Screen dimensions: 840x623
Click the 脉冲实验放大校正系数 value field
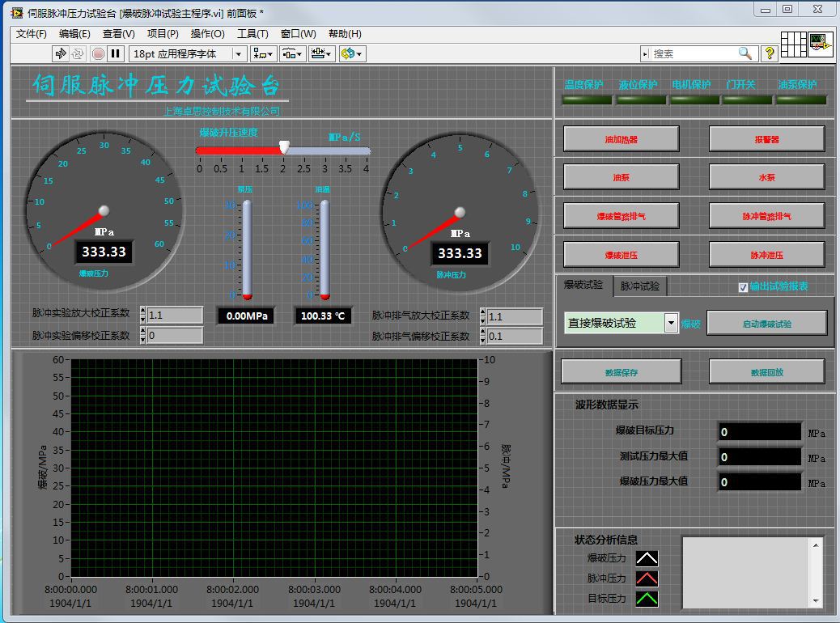pos(175,315)
